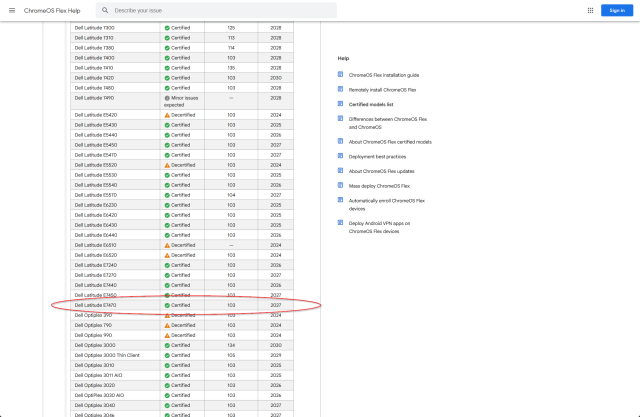Click the Decertified warning icon for Latitude E5420
This screenshot has width=640, height=417.
pyautogui.click(x=167, y=115)
